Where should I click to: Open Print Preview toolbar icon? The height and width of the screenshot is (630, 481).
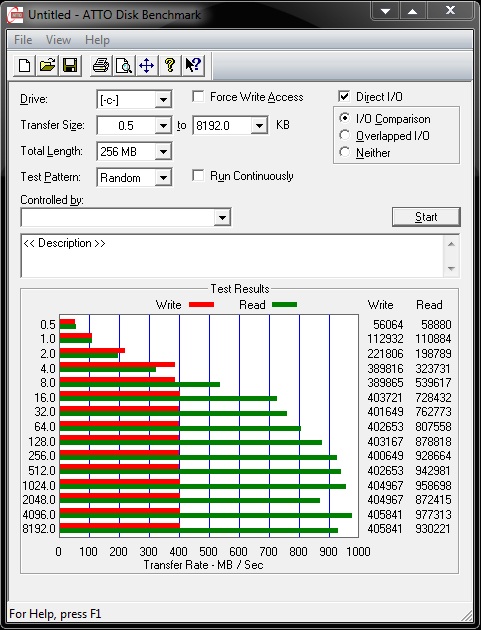[123, 65]
